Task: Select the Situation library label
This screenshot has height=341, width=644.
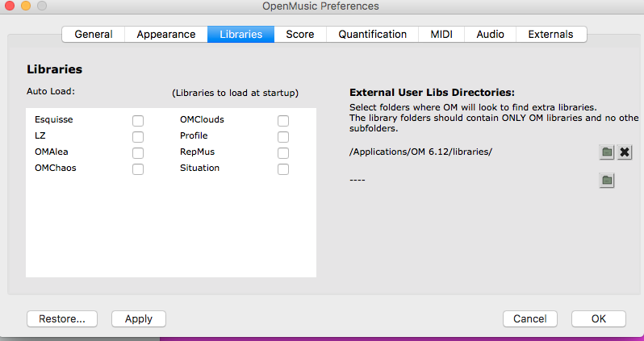Action: point(199,168)
